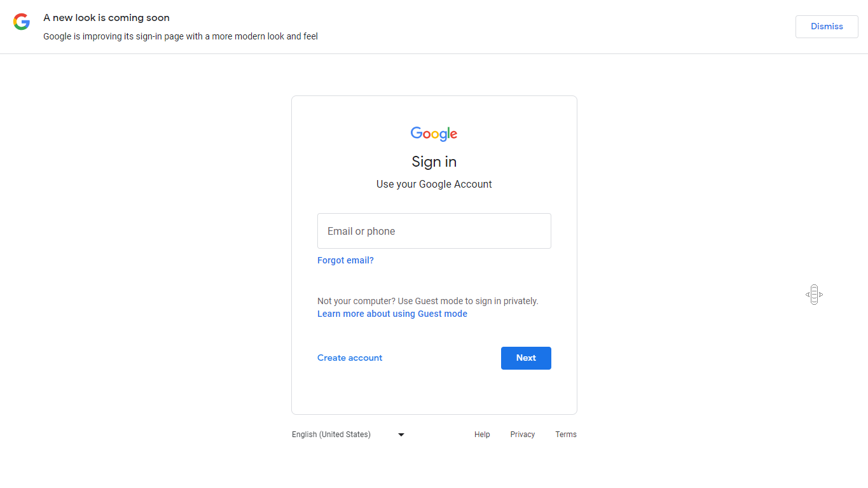Dismiss the new look notification banner

pos(826,27)
